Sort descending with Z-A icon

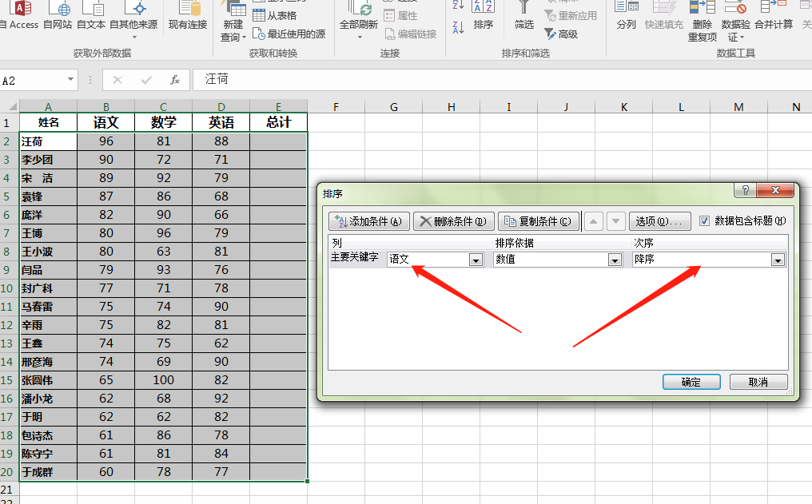point(458,27)
